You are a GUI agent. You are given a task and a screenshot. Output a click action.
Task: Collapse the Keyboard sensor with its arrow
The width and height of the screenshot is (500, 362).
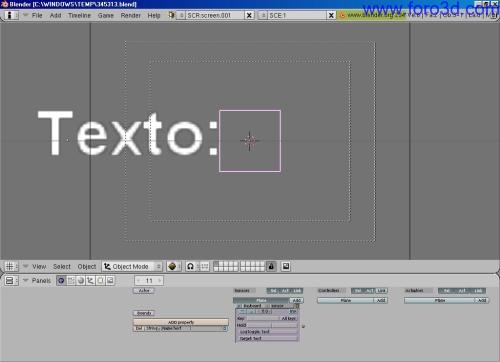(239, 306)
